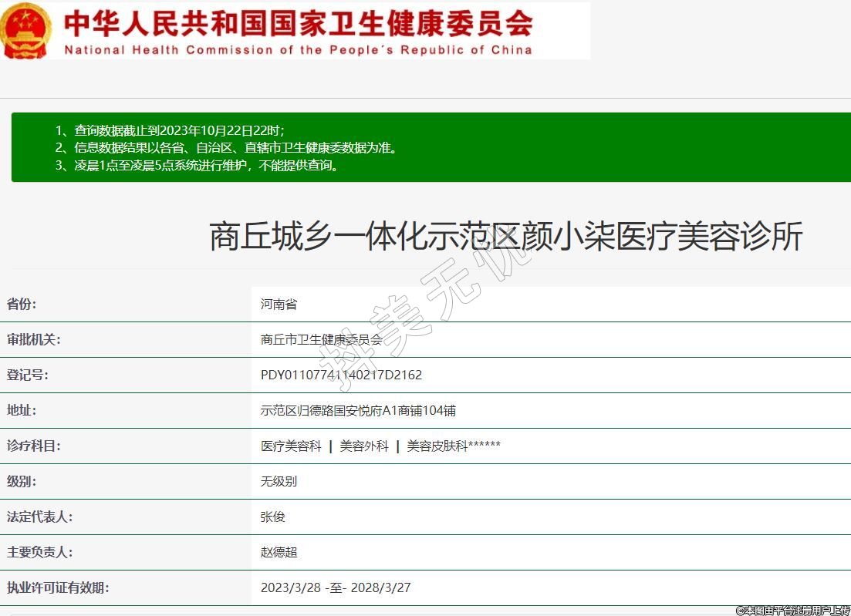Select the second notice about provincial data

click(x=227, y=147)
